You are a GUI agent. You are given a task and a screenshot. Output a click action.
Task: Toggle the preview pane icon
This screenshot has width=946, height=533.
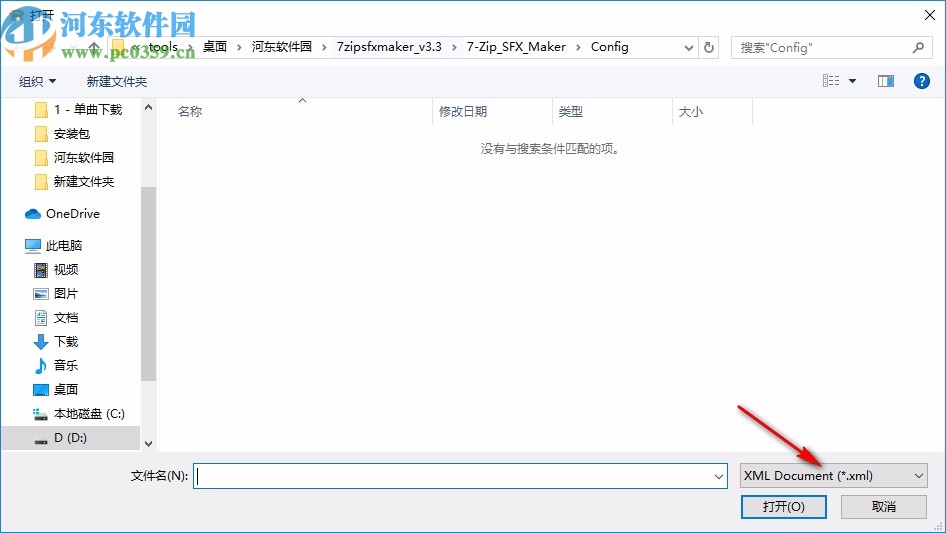pos(886,81)
